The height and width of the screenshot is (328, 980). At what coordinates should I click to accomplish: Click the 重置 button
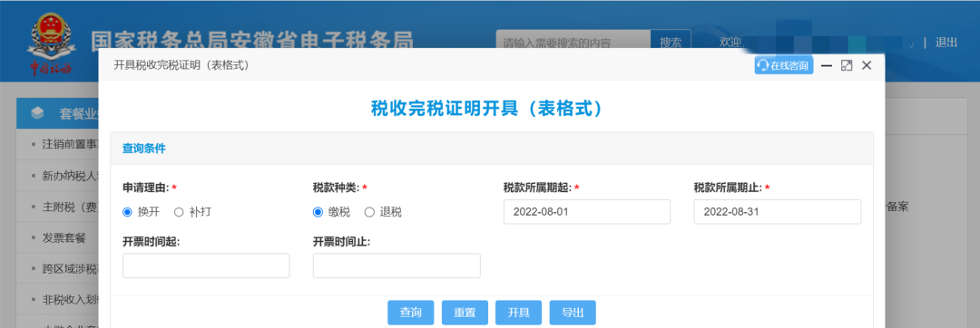pyautogui.click(x=465, y=313)
